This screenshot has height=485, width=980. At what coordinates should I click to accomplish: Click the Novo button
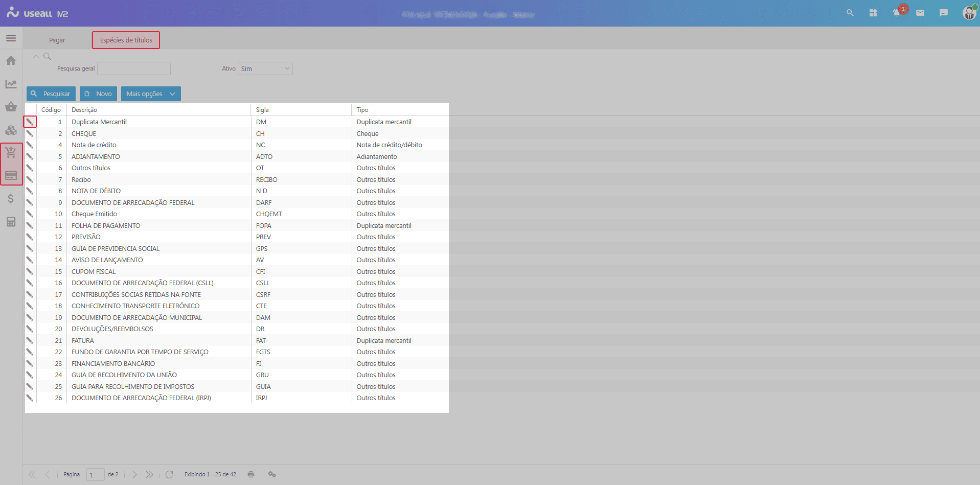pos(98,94)
